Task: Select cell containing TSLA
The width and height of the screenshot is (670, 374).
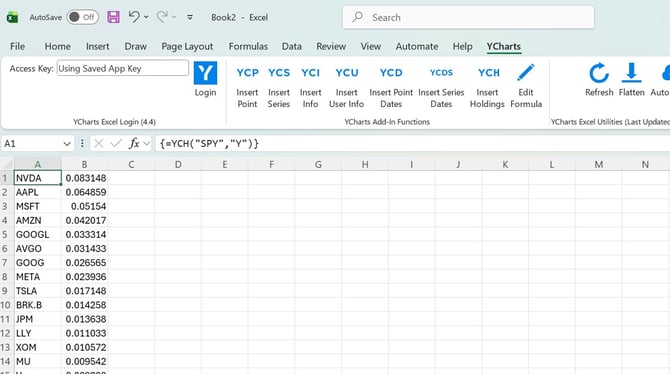Action: pyautogui.click(x=38, y=291)
